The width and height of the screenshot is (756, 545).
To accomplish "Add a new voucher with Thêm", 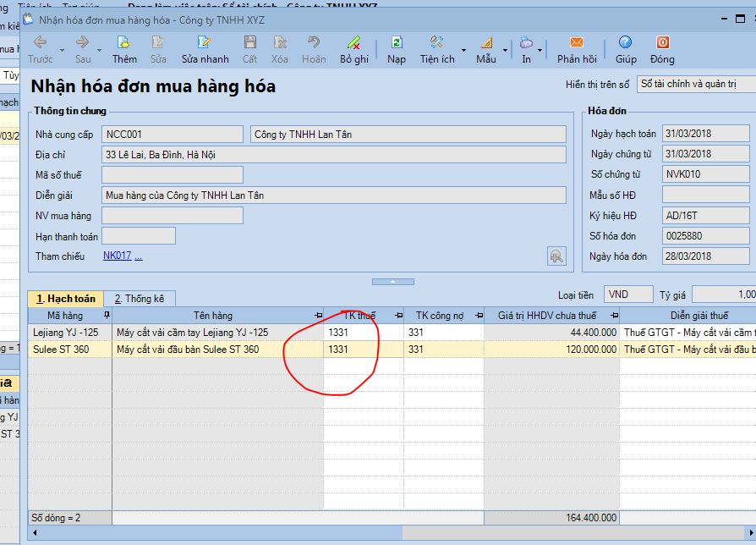I will click(x=124, y=49).
